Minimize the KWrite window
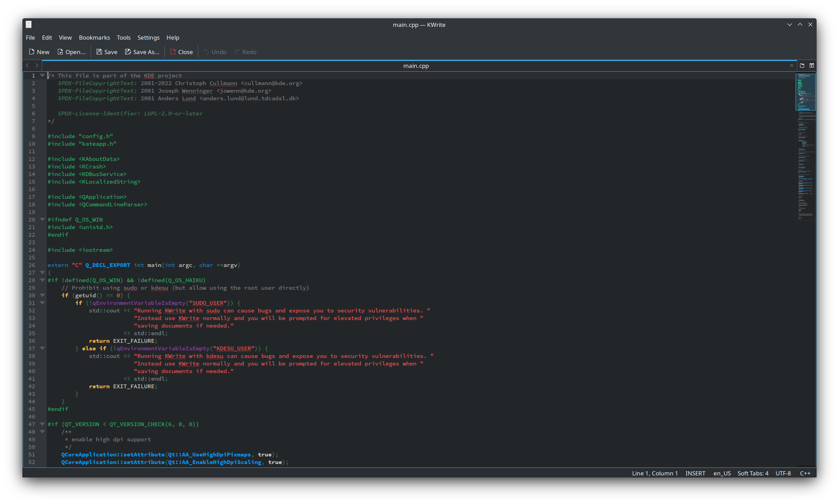This screenshot has height=504, width=839. pyautogui.click(x=790, y=24)
